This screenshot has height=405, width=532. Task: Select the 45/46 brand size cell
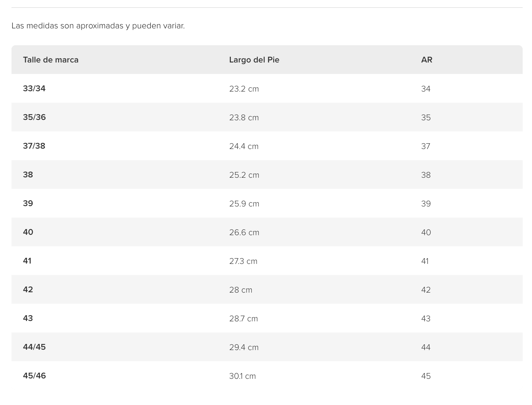coord(34,376)
